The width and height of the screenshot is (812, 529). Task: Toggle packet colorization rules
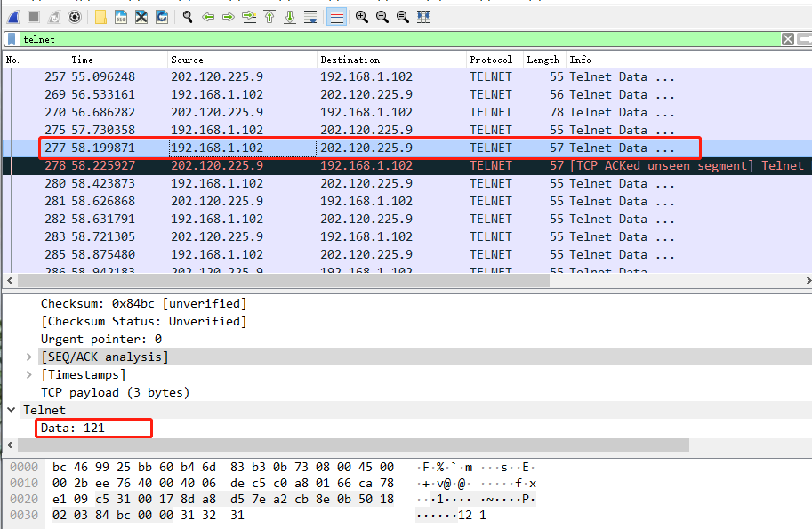tap(336, 17)
